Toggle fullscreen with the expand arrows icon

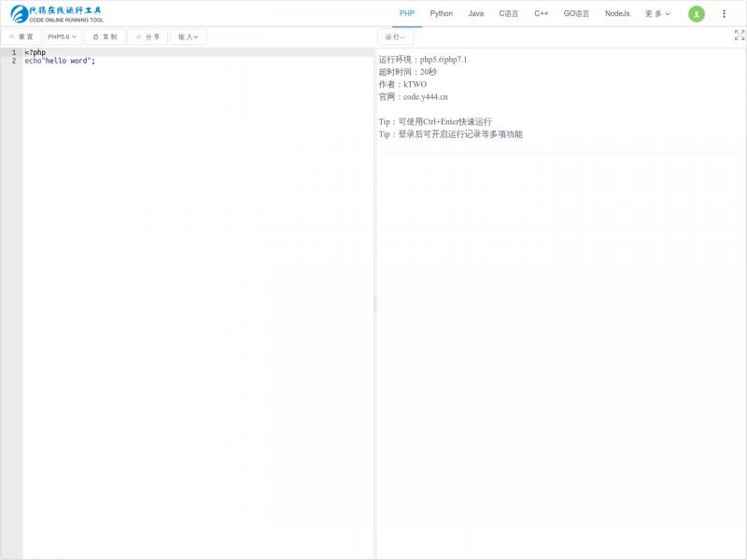click(x=740, y=35)
